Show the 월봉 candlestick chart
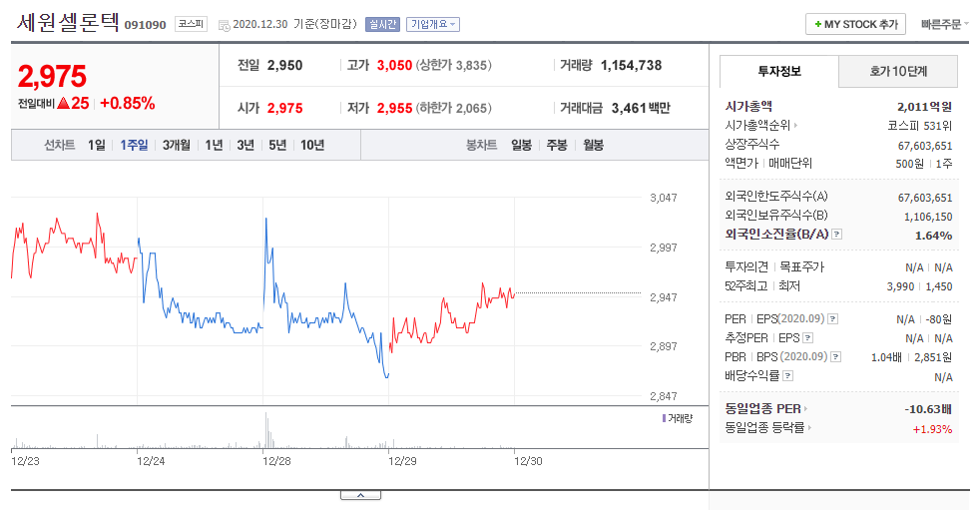 tap(593, 145)
